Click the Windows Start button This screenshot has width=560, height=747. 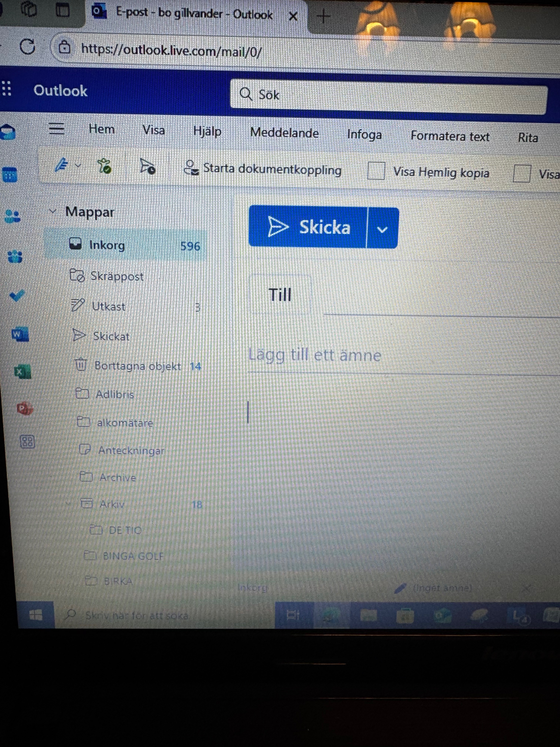click(x=36, y=615)
